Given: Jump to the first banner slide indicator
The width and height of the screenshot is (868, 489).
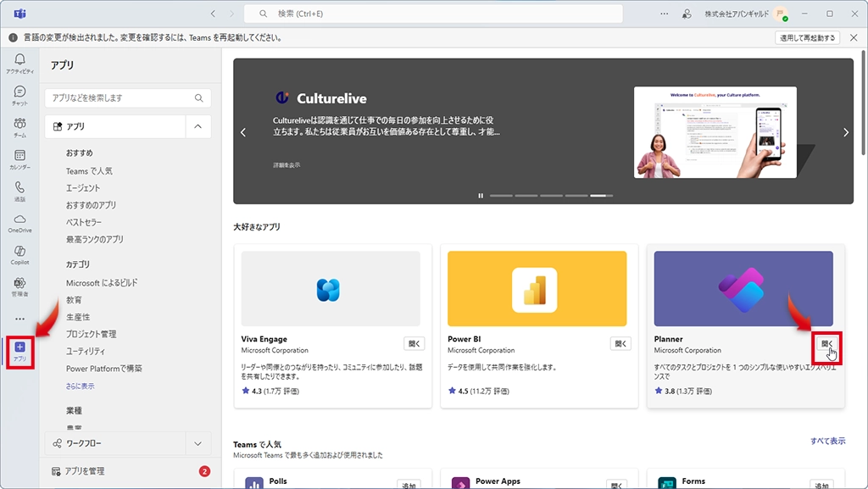Looking at the screenshot, I should click(501, 195).
